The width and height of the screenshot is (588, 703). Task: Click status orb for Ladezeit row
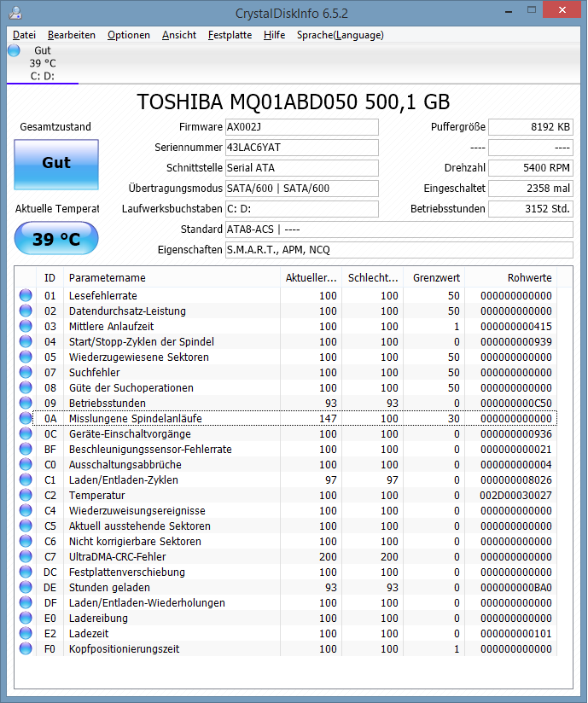[x=26, y=633]
